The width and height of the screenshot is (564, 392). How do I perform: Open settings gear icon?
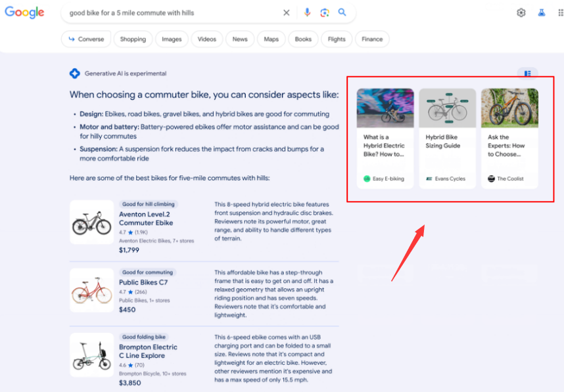pos(521,12)
